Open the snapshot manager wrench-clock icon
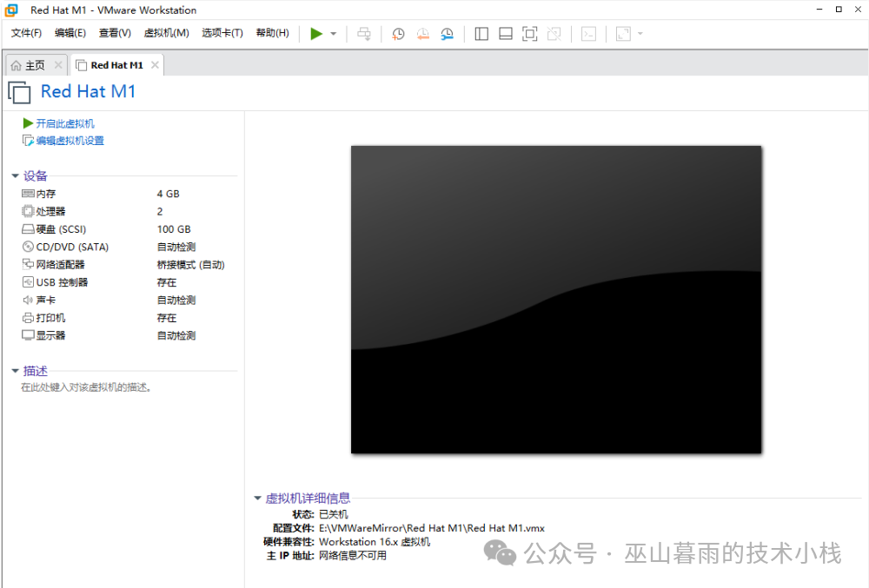The image size is (869, 588). click(x=447, y=34)
